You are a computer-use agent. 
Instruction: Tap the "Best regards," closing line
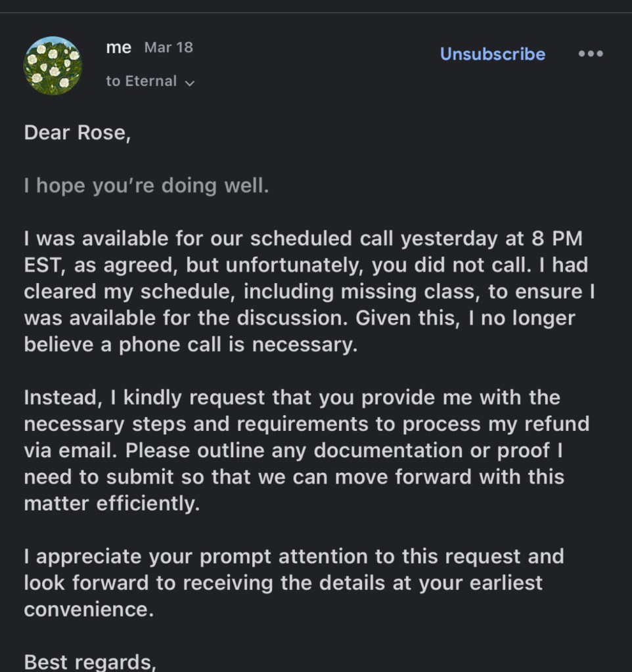click(89, 661)
